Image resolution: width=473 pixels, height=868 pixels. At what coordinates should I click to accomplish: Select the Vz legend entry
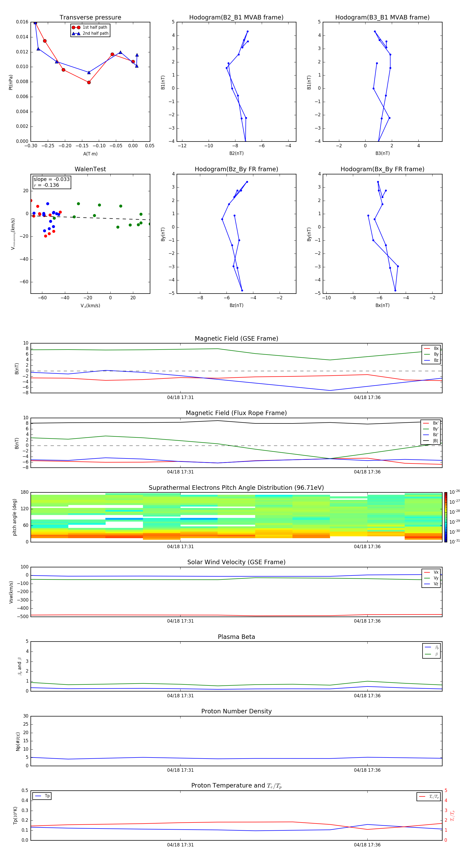pyautogui.click(x=431, y=584)
